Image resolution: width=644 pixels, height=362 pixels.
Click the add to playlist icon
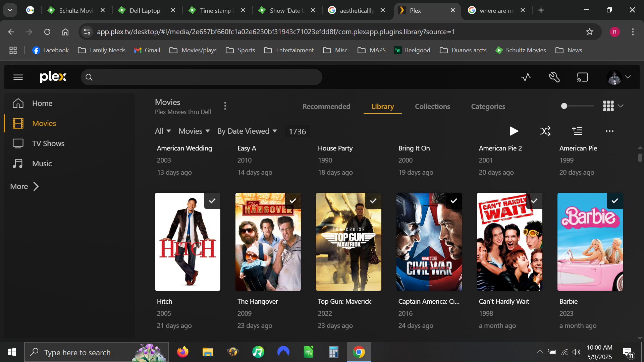click(x=577, y=131)
